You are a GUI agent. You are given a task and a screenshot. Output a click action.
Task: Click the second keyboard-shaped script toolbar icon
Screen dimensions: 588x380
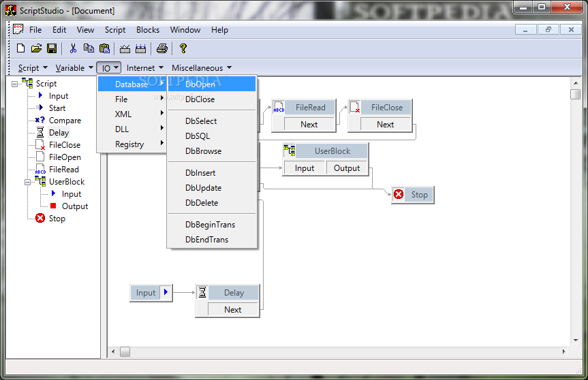140,48
